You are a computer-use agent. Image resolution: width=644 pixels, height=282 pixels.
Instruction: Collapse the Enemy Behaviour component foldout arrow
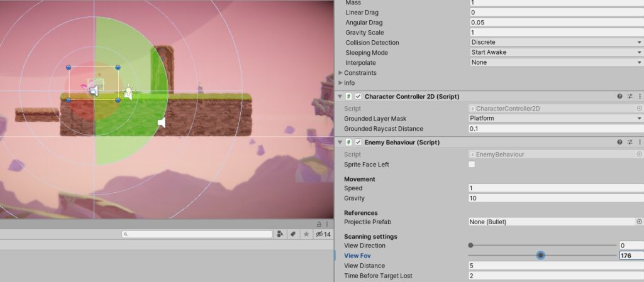pyautogui.click(x=340, y=142)
